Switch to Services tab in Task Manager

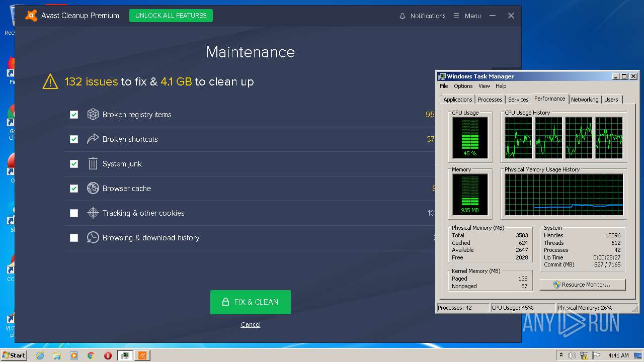pos(518,100)
